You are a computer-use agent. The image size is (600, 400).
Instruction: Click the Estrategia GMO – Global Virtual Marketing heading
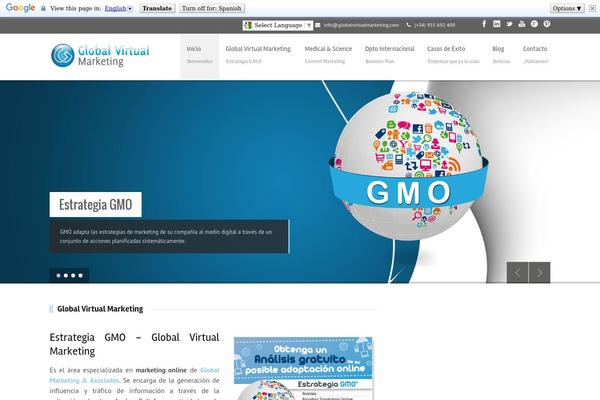point(134,344)
